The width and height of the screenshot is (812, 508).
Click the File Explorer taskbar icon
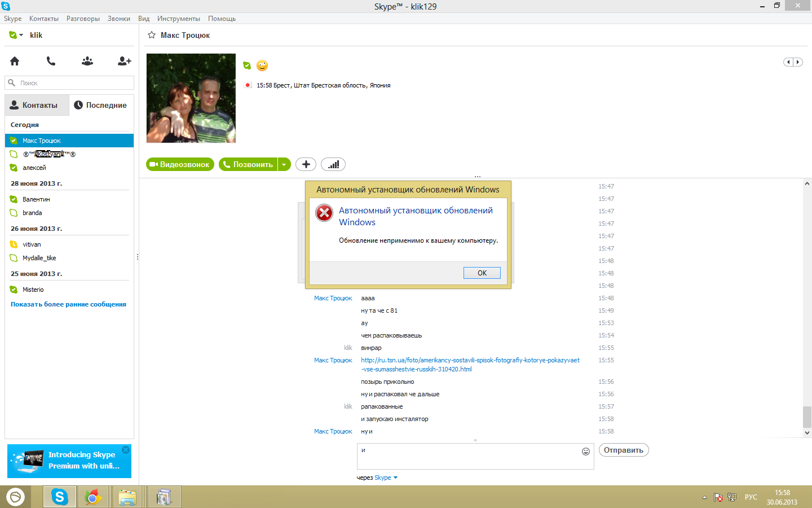click(x=127, y=497)
